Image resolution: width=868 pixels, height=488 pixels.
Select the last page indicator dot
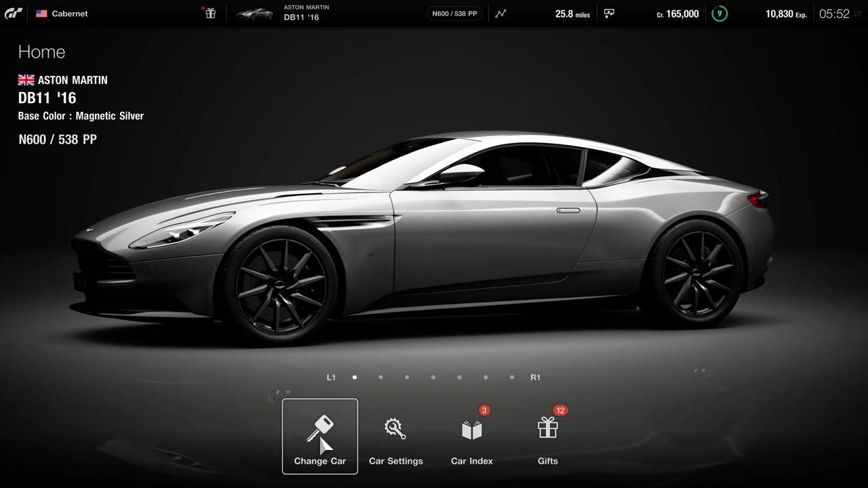512,378
